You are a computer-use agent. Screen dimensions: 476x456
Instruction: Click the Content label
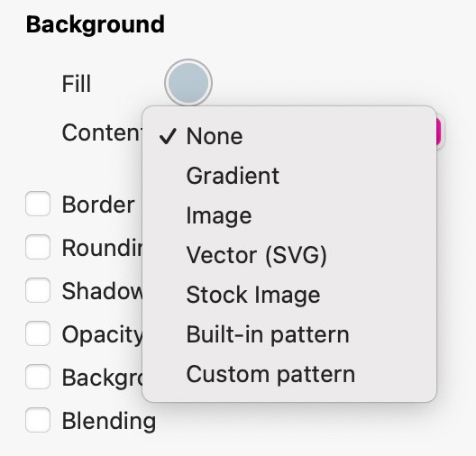point(102,132)
